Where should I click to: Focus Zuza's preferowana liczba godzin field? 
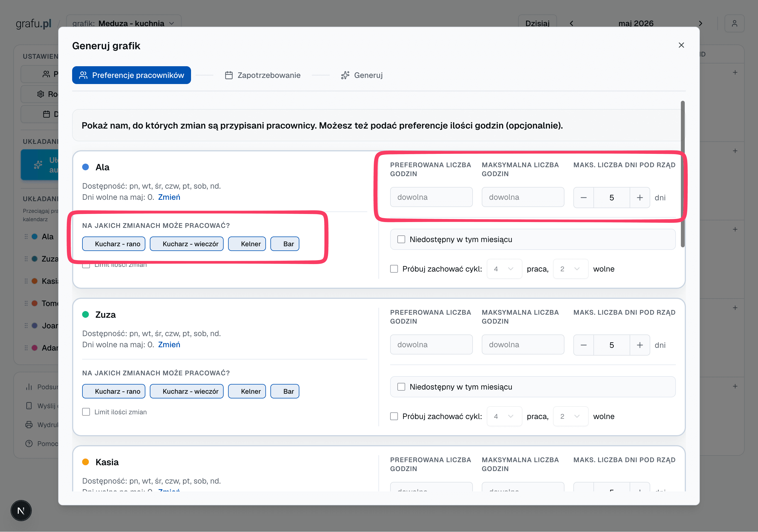(x=431, y=344)
